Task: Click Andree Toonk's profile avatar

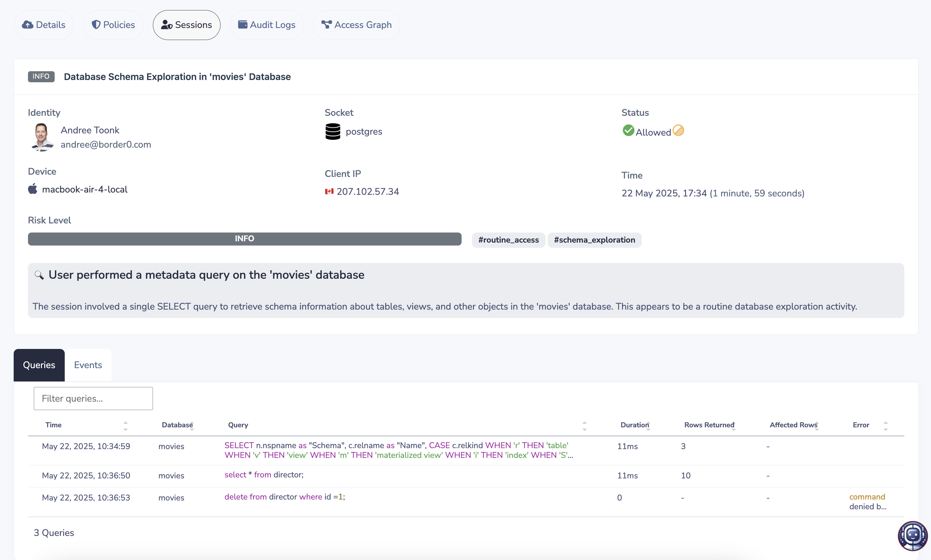Action: pos(42,137)
